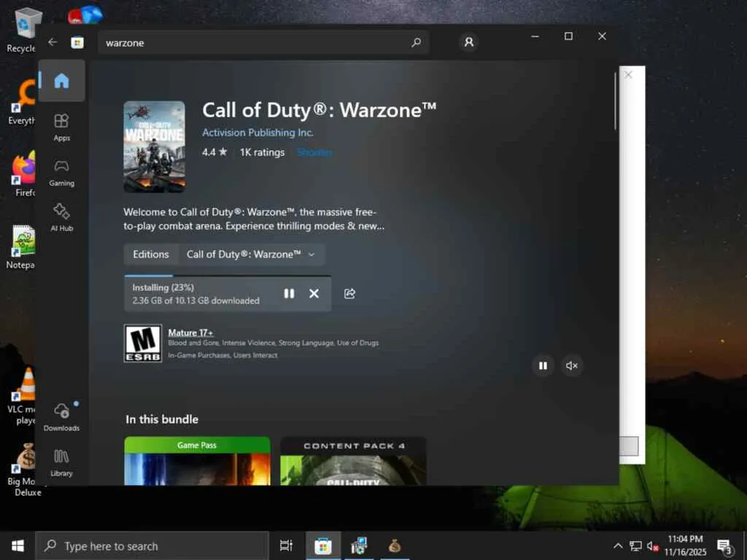The width and height of the screenshot is (747, 560).
Task: Close the white panel behind the Store
Action: [628, 75]
